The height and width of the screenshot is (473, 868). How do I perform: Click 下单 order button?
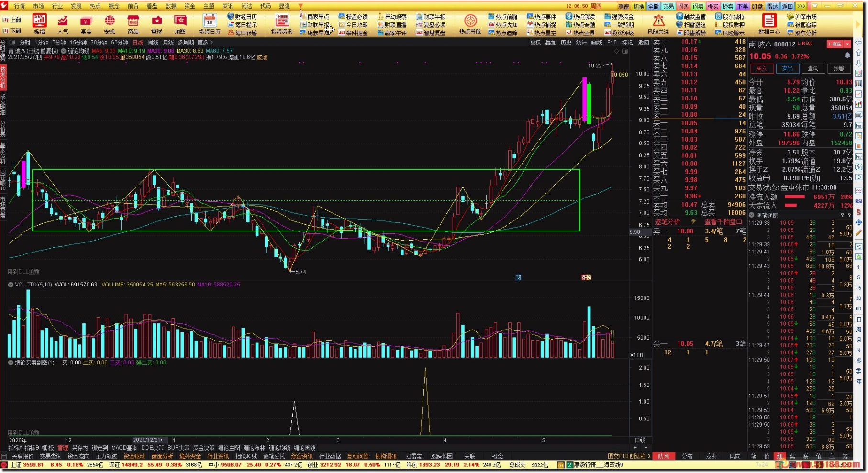[x=743, y=6]
